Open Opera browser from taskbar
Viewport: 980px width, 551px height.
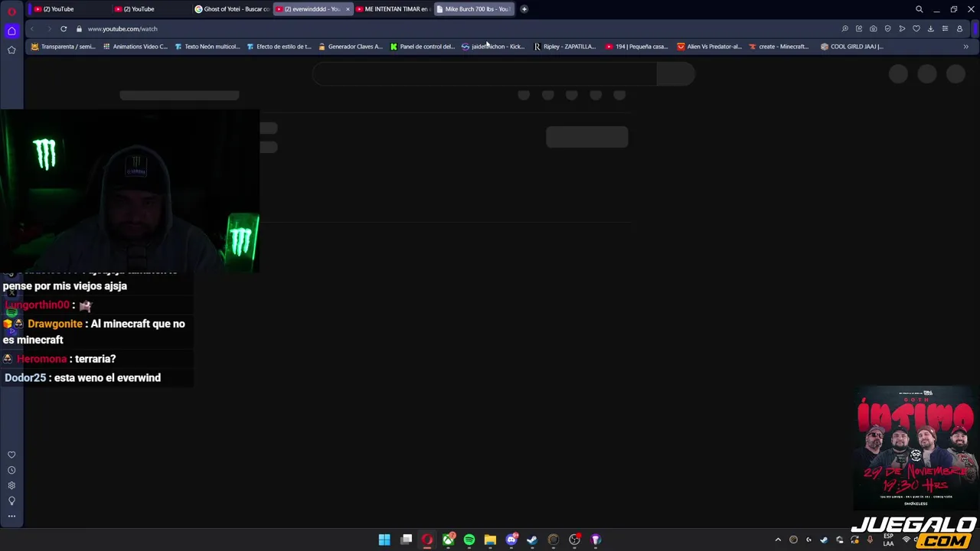coord(427,540)
